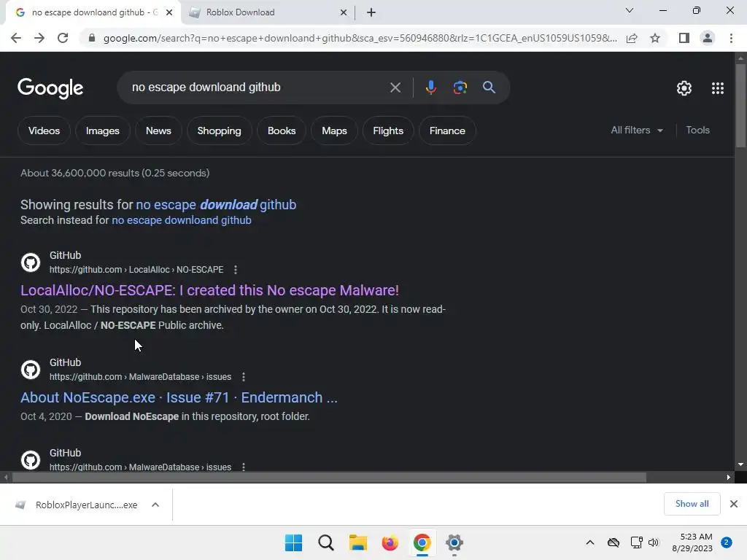Image resolution: width=747 pixels, height=560 pixels.
Task: Open LocalAlloc/NO-ESCAPE Malware result link
Action: [209, 290]
